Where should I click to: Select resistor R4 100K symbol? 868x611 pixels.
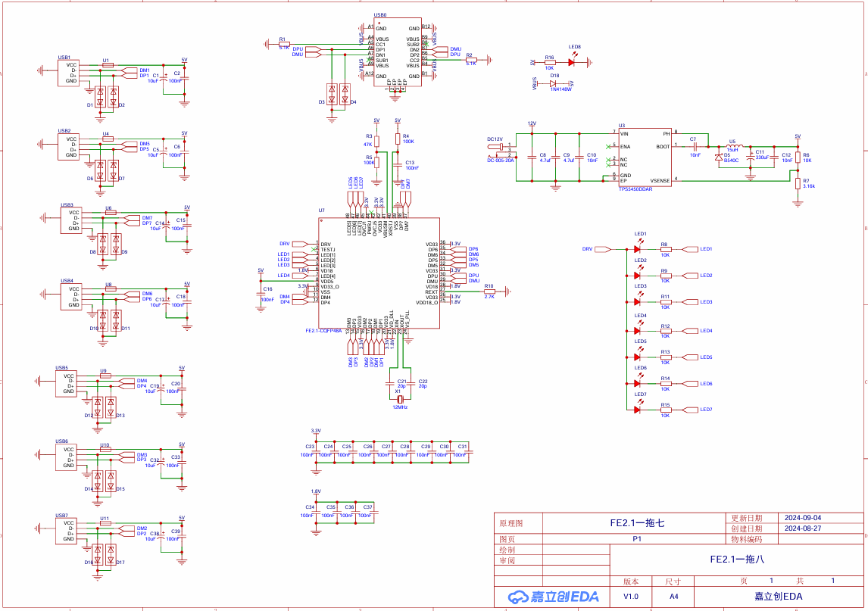[398, 139]
